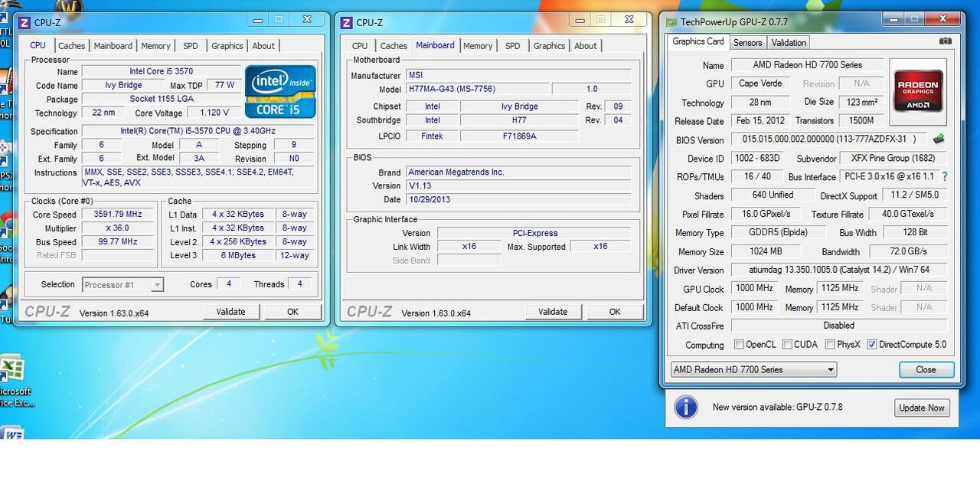Click the GPU-Z title bar icon

671,22
